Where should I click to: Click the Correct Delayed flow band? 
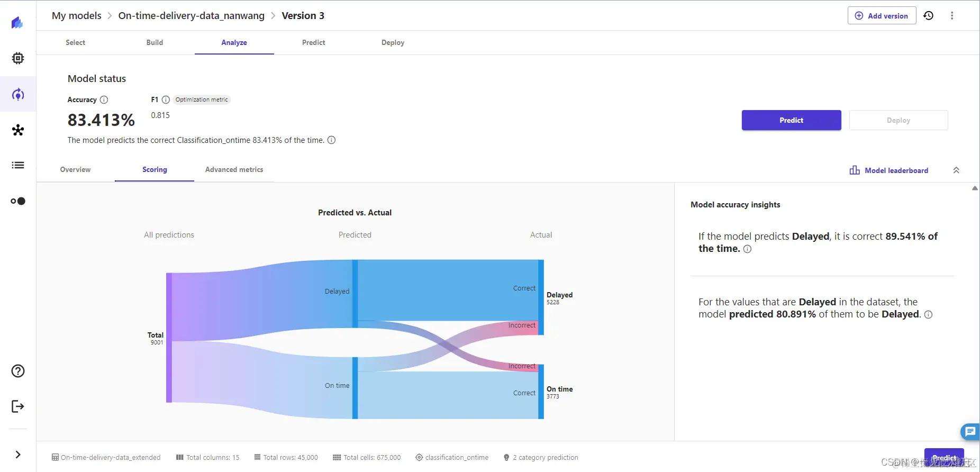point(448,290)
